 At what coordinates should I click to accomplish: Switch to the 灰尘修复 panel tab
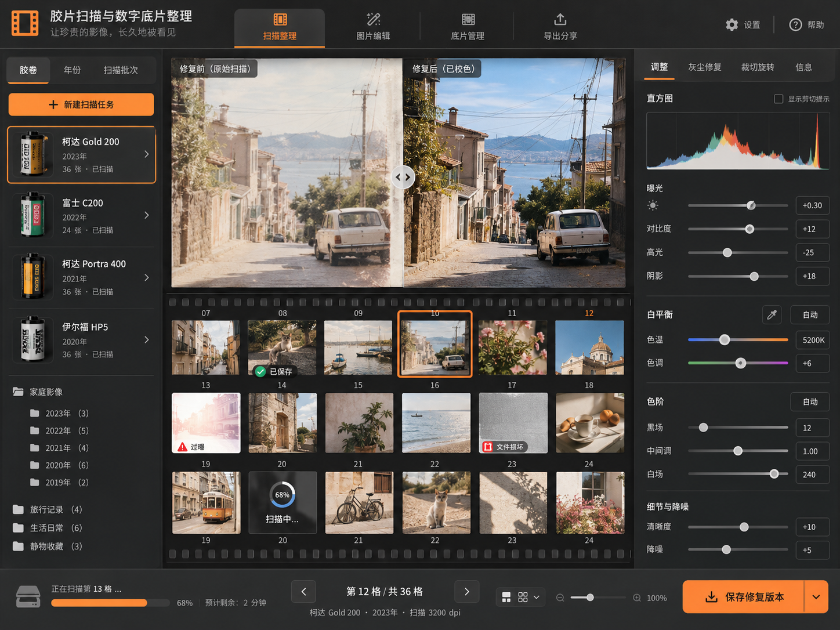pyautogui.click(x=705, y=67)
